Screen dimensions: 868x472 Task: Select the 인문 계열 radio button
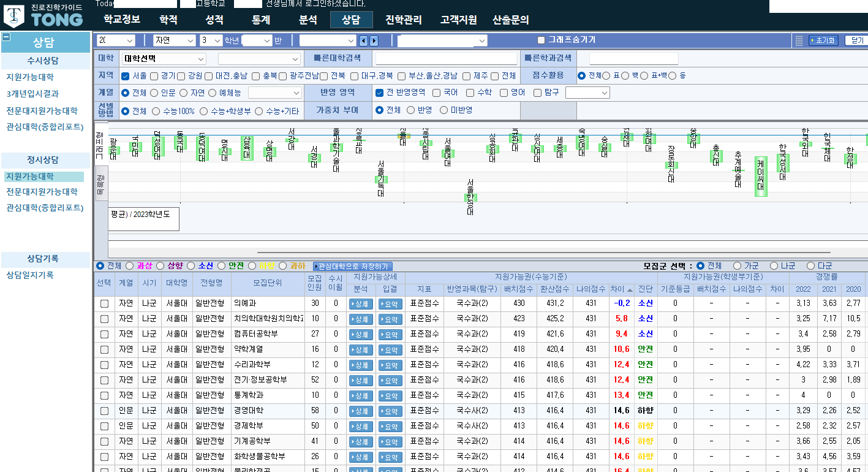point(154,93)
